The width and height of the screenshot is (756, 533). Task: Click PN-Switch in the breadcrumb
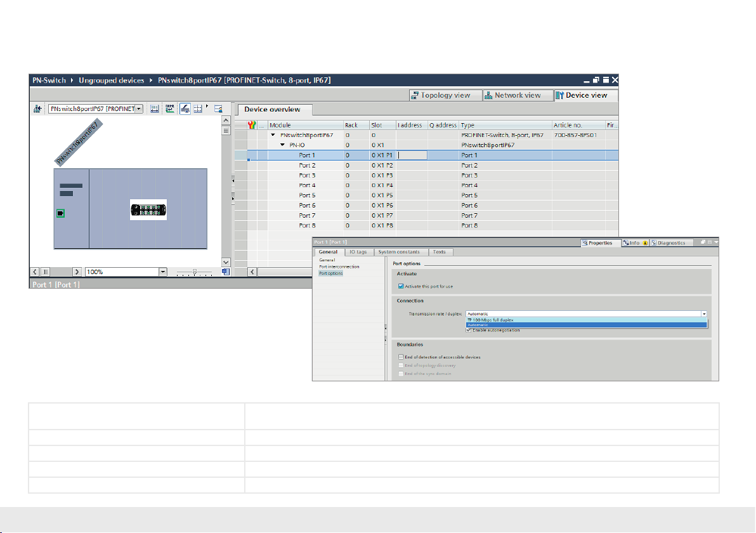pos(49,81)
